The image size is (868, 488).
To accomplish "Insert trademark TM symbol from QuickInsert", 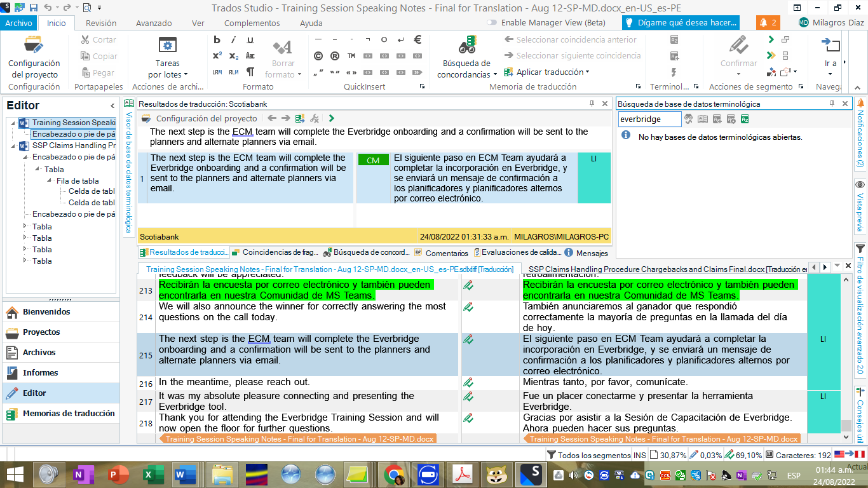I will click(x=351, y=56).
